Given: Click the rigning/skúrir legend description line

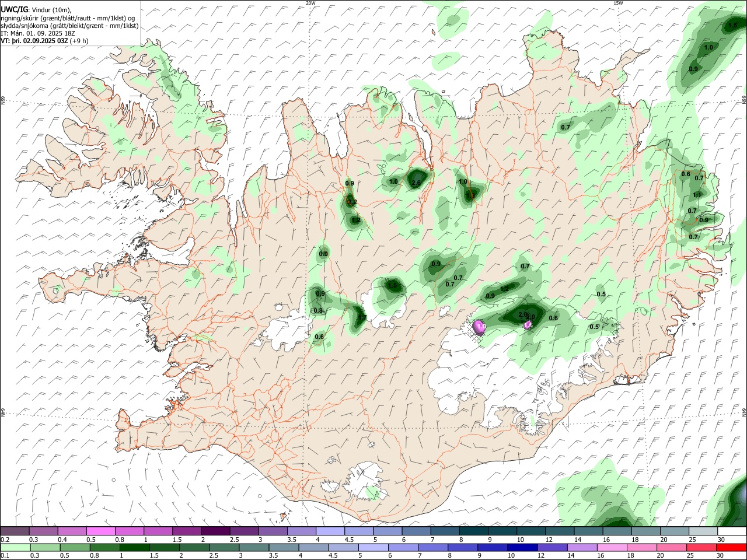Looking at the screenshot, I should pos(68,18).
